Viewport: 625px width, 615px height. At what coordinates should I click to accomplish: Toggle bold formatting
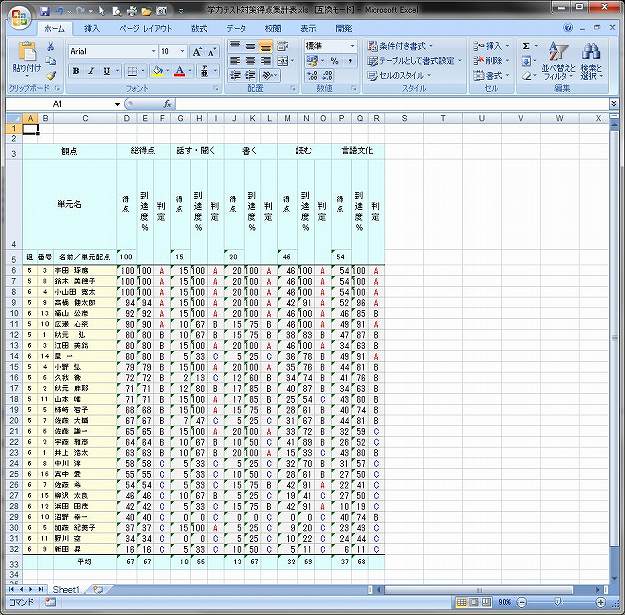77,71
